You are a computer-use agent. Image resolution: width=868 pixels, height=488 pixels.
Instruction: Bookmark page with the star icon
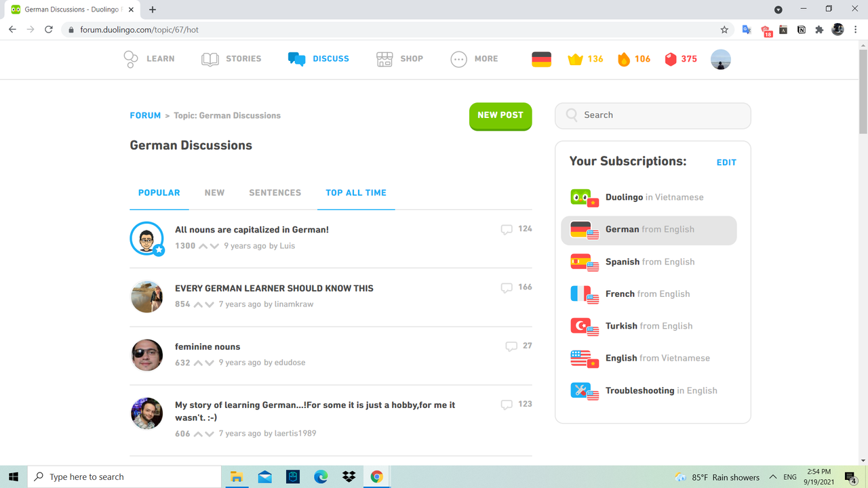tap(724, 30)
